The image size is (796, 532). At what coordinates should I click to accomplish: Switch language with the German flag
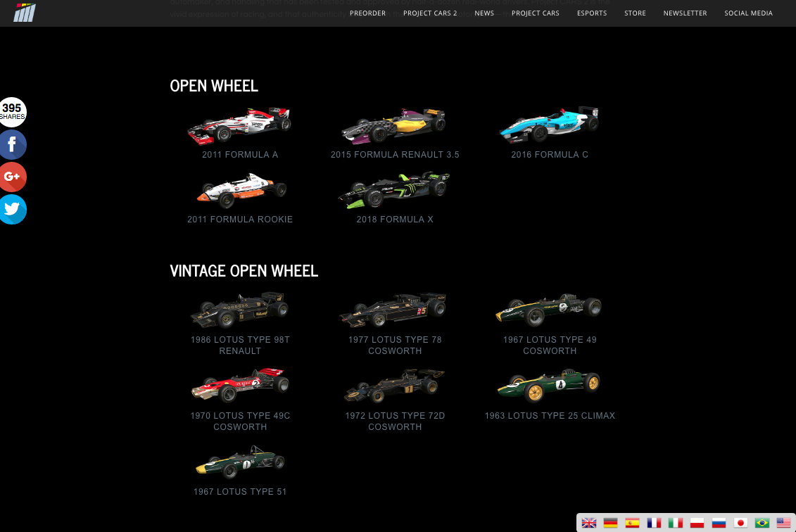coord(610,523)
